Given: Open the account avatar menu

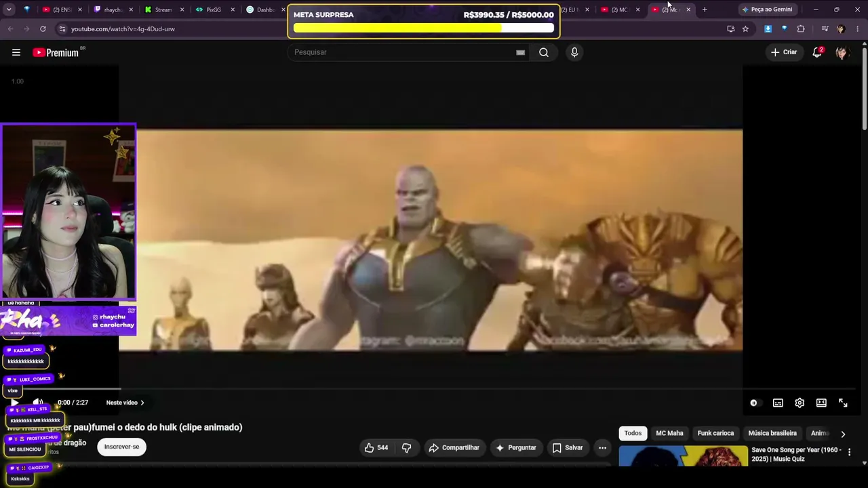Looking at the screenshot, I should pyautogui.click(x=842, y=52).
